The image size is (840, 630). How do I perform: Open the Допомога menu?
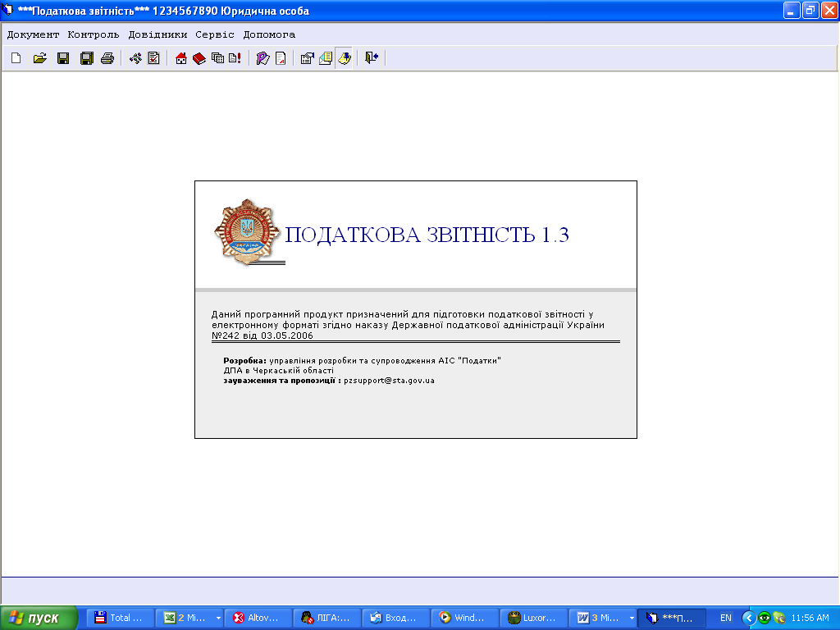coord(269,34)
